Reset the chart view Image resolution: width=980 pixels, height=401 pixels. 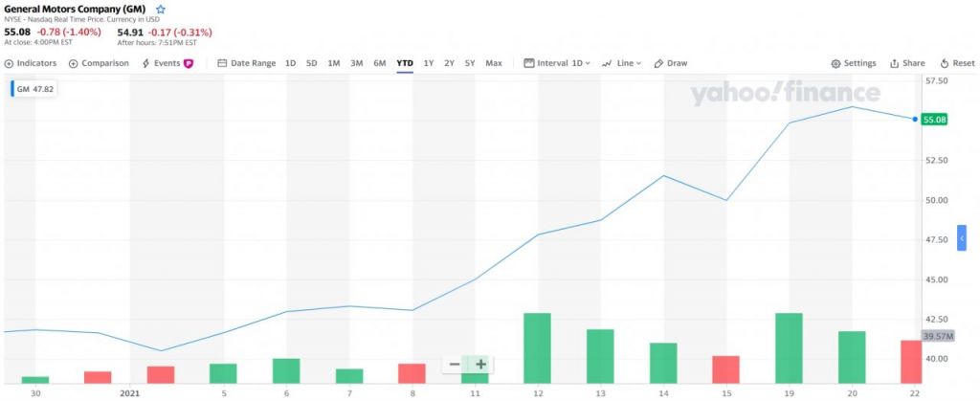pos(957,63)
